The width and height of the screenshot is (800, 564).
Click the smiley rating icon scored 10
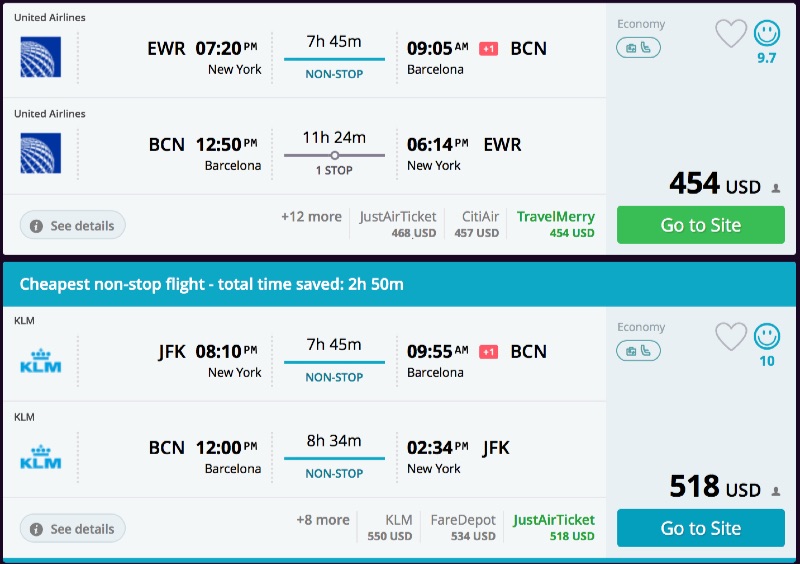[767, 337]
